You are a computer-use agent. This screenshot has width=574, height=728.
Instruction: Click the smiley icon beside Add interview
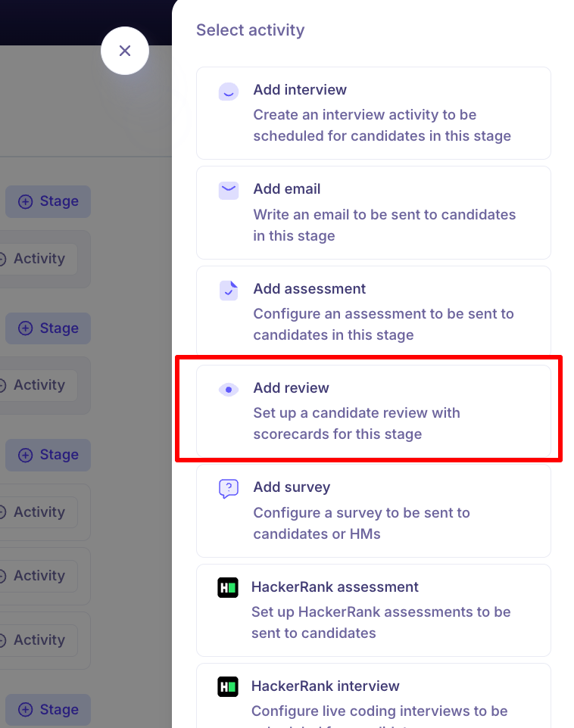pyautogui.click(x=228, y=92)
